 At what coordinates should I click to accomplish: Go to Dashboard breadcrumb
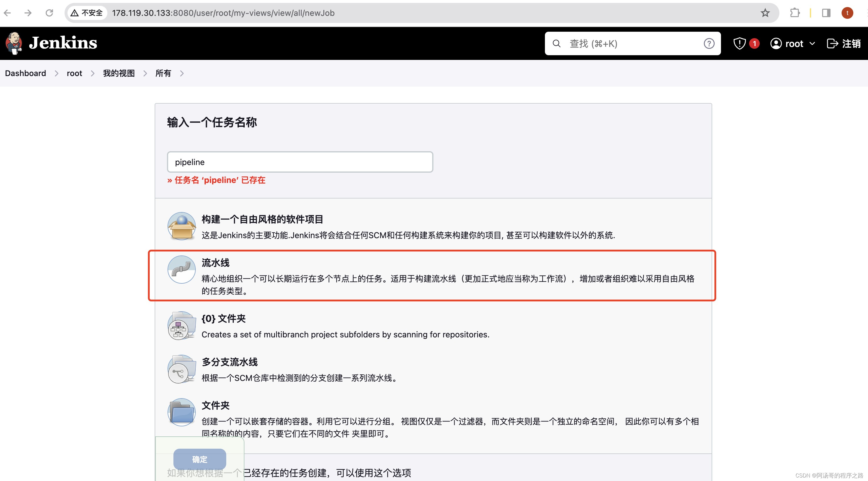(x=25, y=73)
